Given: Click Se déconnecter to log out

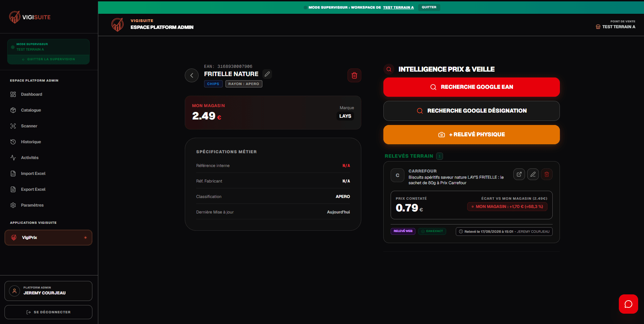Looking at the screenshot, I should pos(48,312).
